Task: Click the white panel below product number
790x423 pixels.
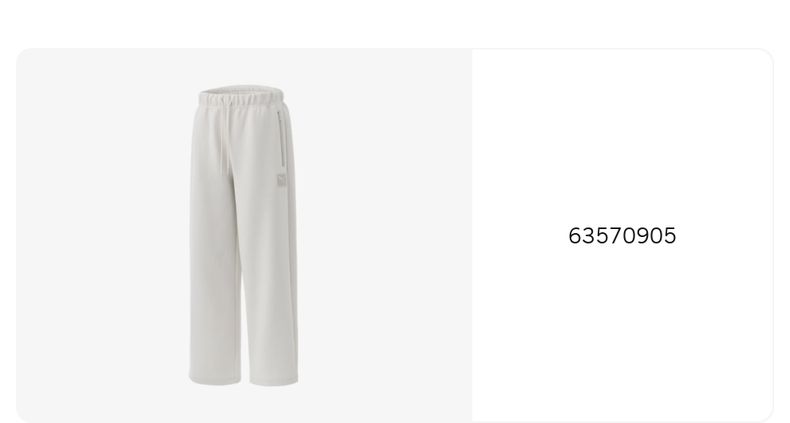Action: 622,333
